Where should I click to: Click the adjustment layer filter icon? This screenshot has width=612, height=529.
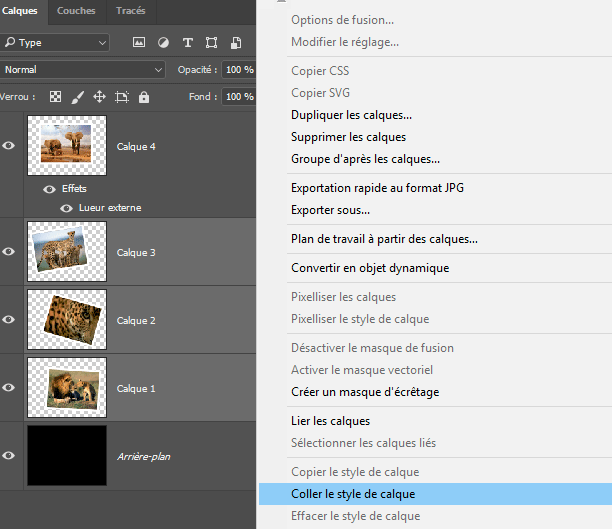[x=163, y=43]
